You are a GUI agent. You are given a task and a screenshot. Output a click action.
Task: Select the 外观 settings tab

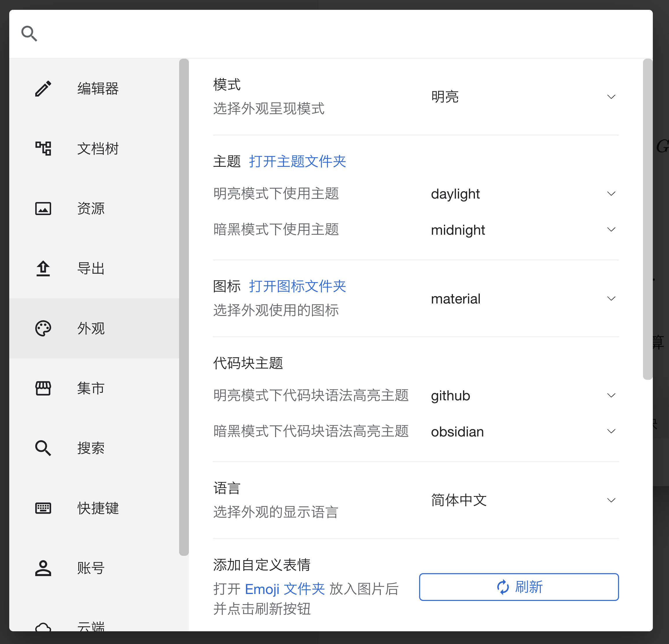pyautogui.click(x=91, y=328)
